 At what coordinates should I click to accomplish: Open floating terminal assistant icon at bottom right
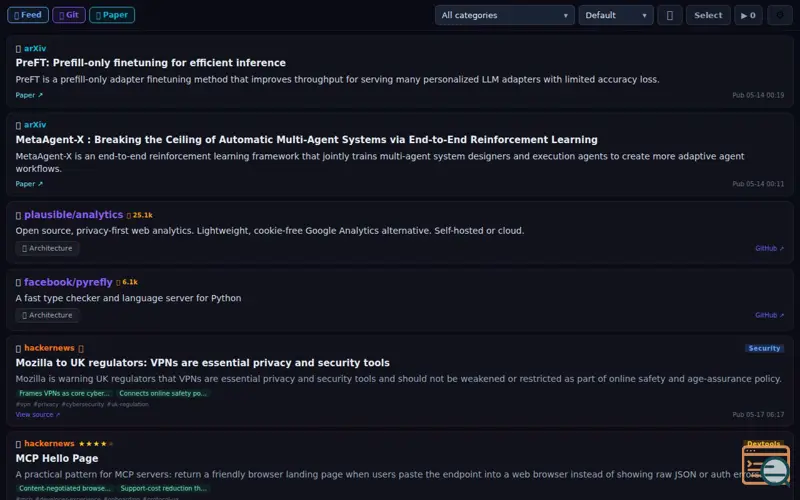766,465
